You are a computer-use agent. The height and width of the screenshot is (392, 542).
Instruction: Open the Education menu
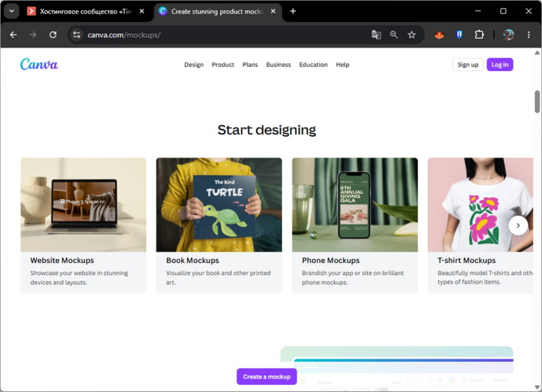[313, 64]
